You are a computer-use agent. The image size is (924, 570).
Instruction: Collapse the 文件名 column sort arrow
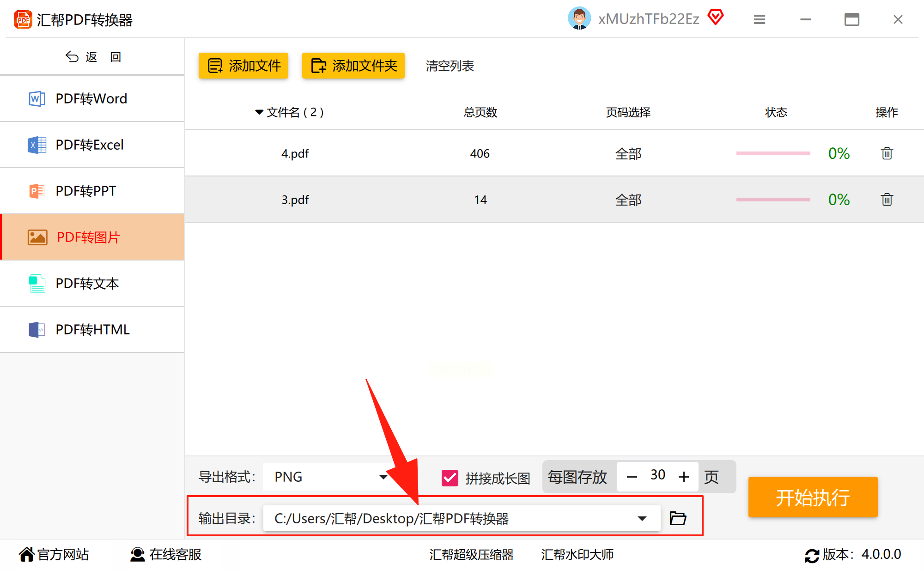(x=259, y=112)
